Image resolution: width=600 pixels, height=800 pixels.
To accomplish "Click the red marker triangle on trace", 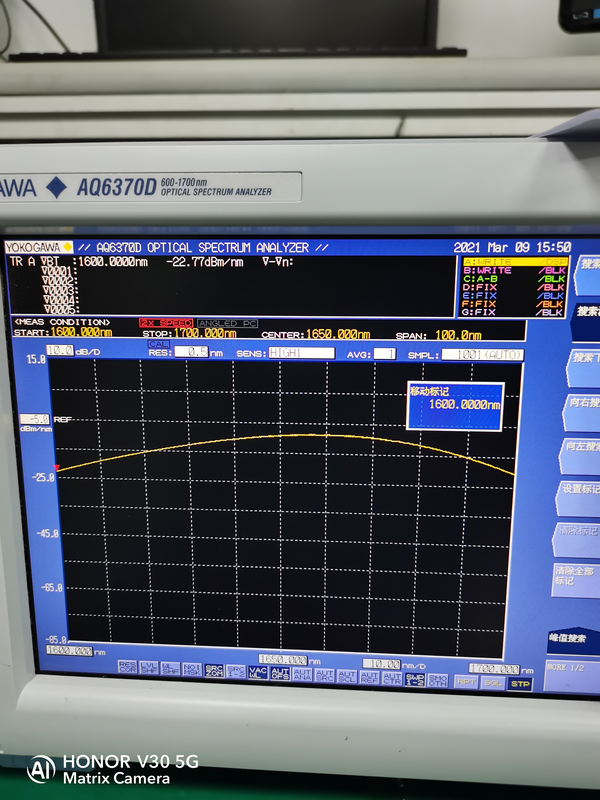I will [x=57, y=467].
